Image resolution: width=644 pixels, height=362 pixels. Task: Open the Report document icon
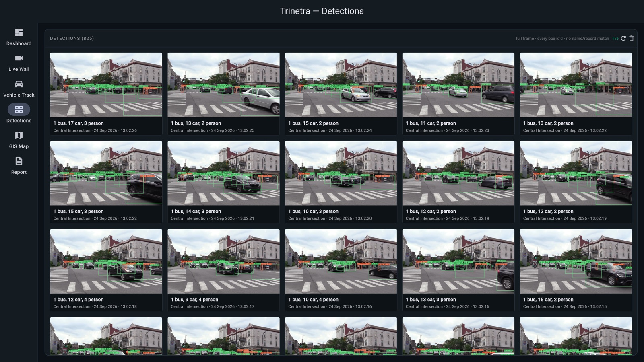(19, 161)
